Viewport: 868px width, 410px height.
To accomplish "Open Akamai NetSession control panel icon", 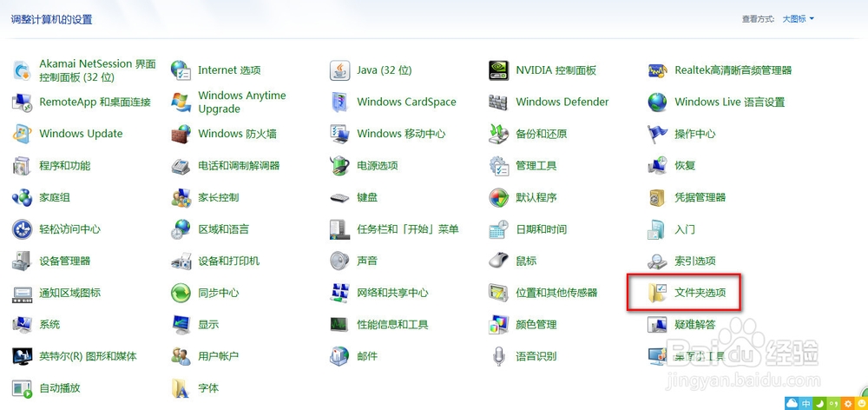I will point(23,70).
